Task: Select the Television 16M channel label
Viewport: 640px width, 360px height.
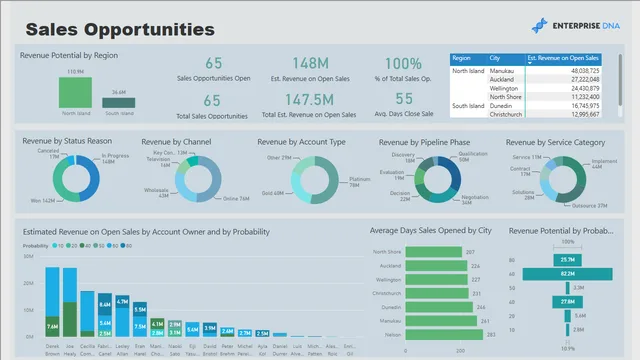Action: pos(158,162)
